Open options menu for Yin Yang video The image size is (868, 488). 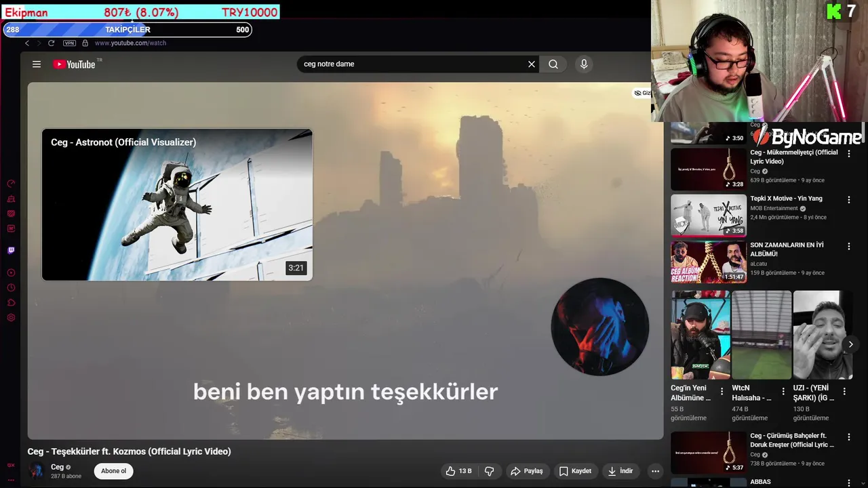coord(848,200)
